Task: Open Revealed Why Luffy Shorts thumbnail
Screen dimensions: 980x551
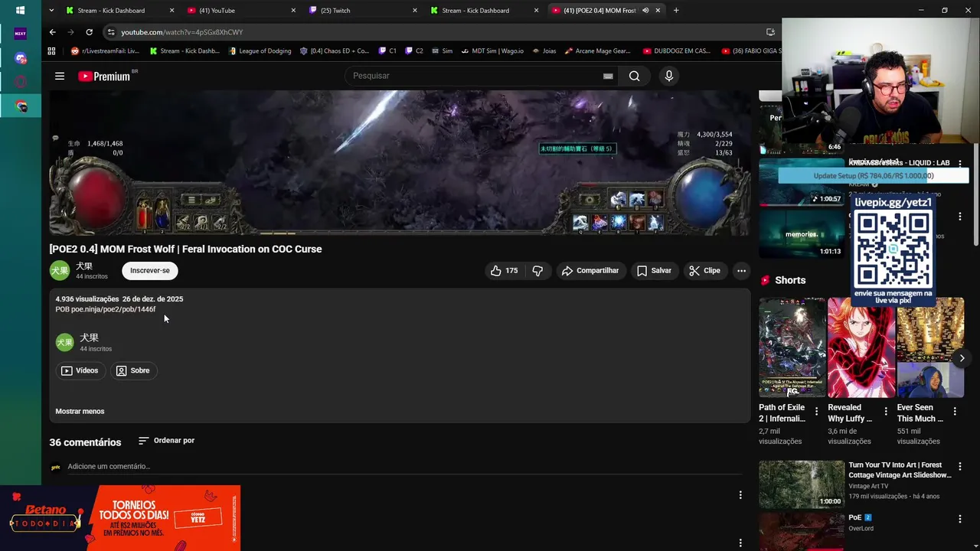Action: tap(861, 347)
